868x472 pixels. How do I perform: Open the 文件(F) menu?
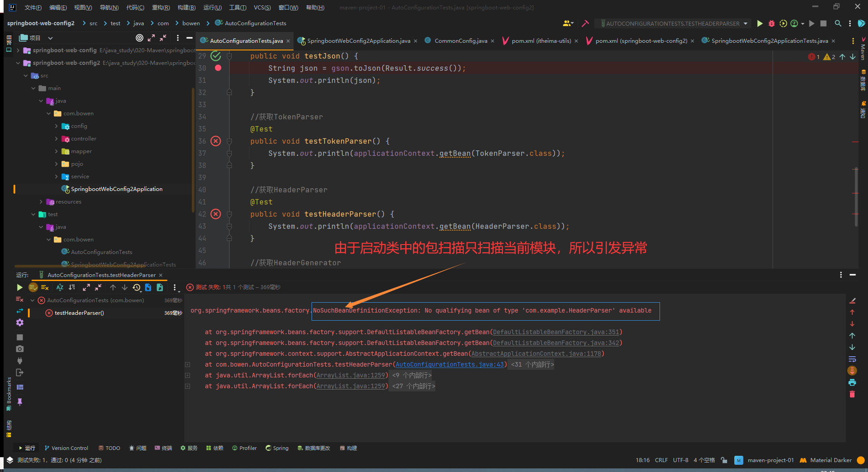pos(33,8)
